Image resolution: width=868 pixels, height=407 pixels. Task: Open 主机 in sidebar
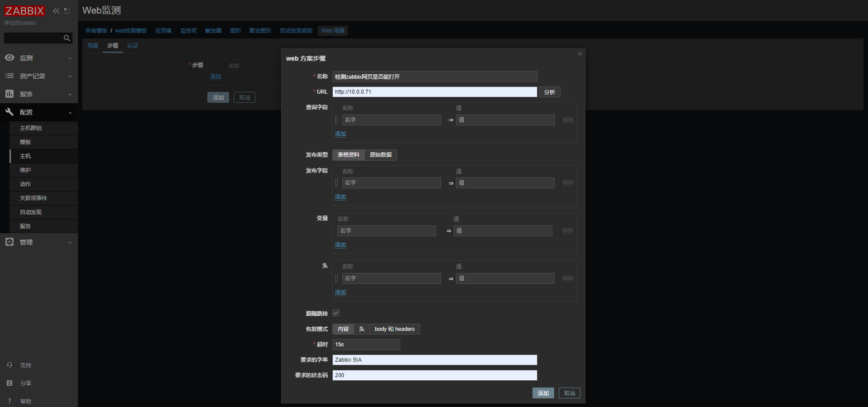tap(43, 156)
